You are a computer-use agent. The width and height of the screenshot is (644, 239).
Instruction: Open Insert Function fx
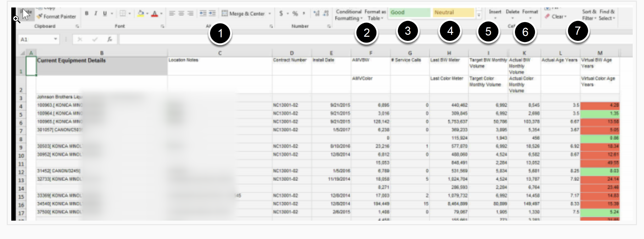110,39
